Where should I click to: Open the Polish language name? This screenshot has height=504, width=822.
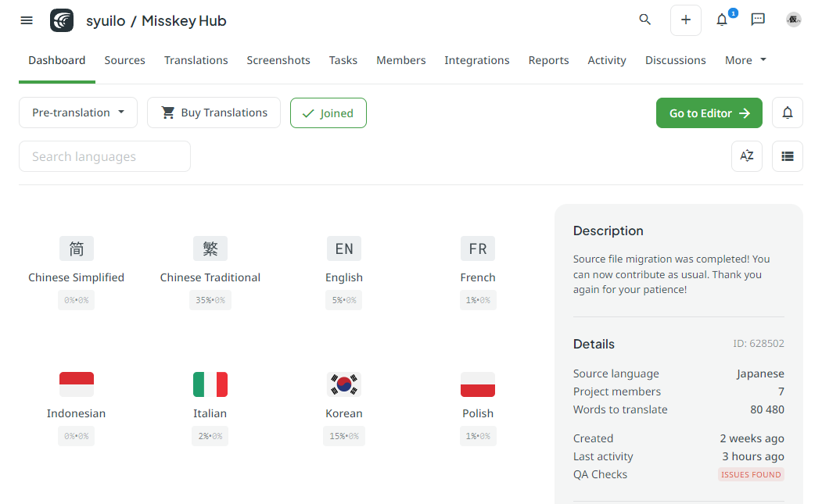tap(478, 413)
